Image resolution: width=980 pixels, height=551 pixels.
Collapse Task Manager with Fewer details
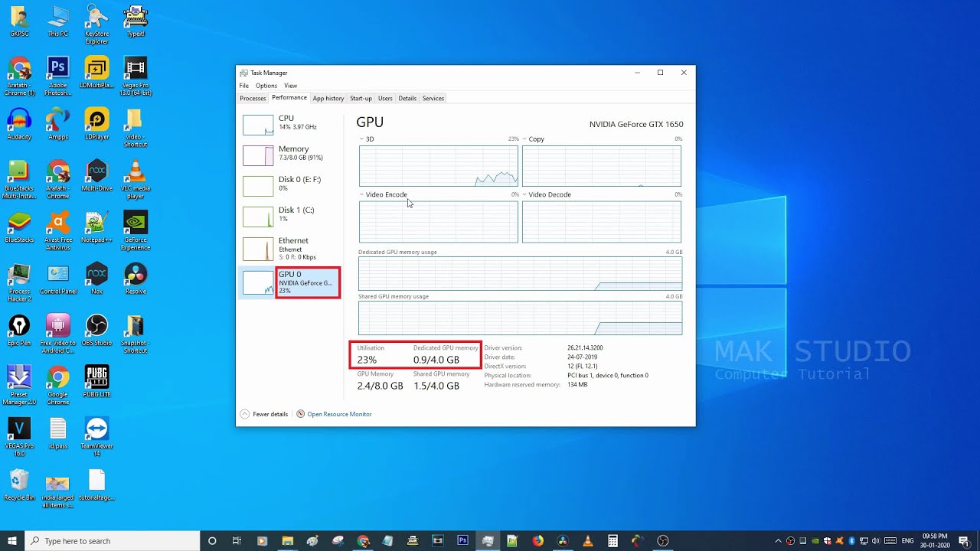pyautogui.click(x=264, y=414)
